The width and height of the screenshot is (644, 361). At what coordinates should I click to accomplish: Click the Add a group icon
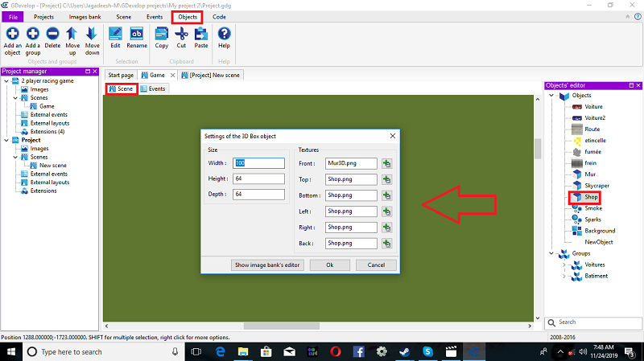point(32,34)
